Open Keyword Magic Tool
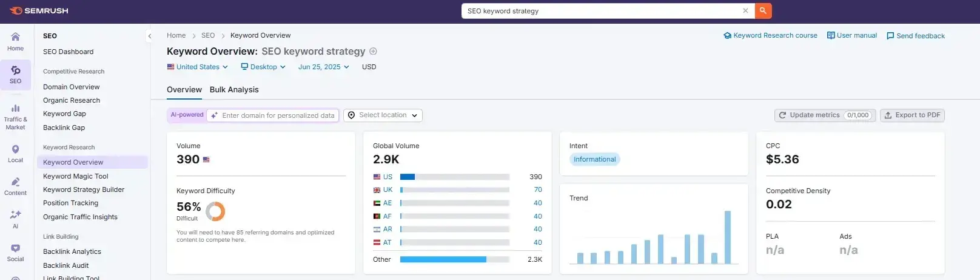Image resolution: width=980 pixels, height=280 pixels. pyautogui.click(x=76, y=176)
